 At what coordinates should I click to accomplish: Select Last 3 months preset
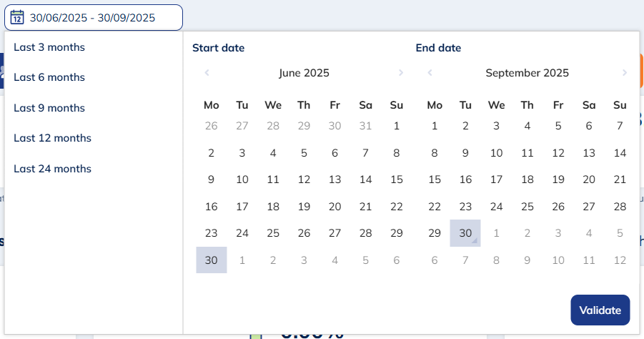coord(49,47)
